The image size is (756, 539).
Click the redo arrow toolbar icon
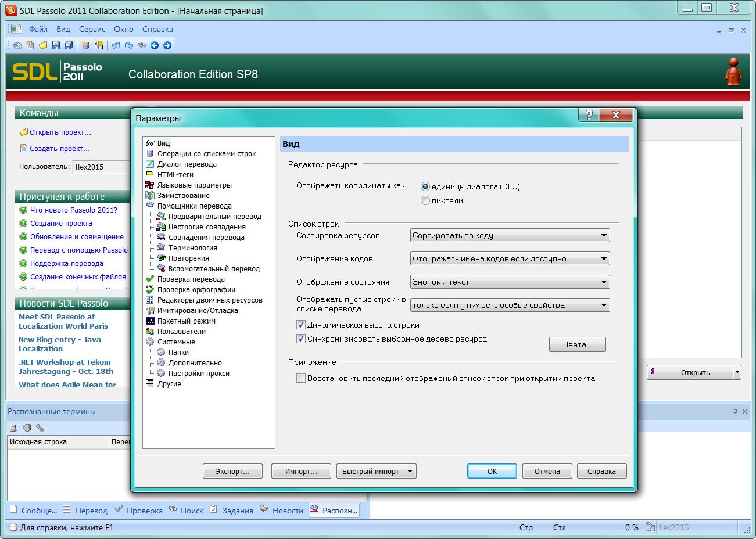pos(129,45)
